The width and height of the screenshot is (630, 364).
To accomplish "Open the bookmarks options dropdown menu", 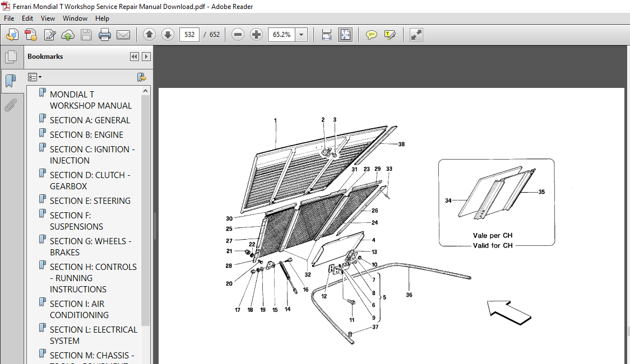I will 35,77.
